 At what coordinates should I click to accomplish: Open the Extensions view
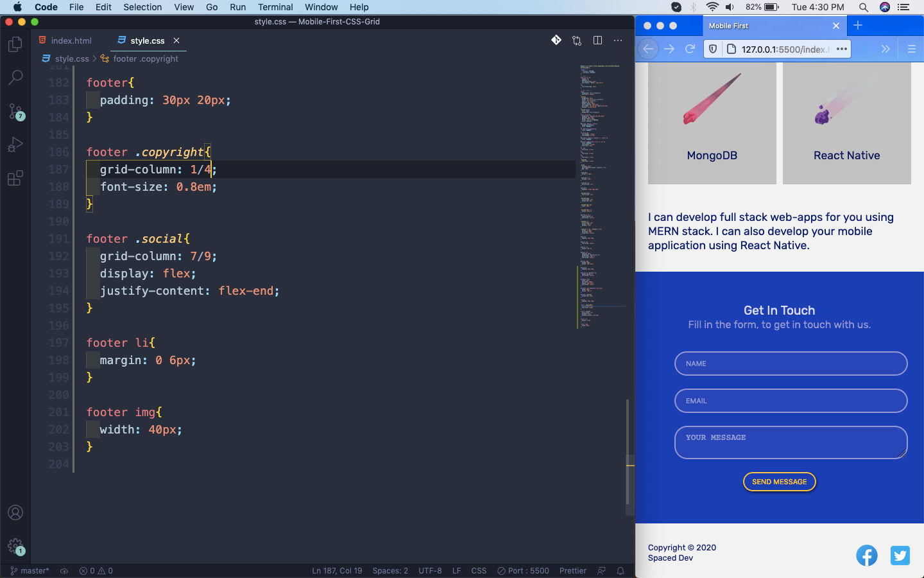15,178
